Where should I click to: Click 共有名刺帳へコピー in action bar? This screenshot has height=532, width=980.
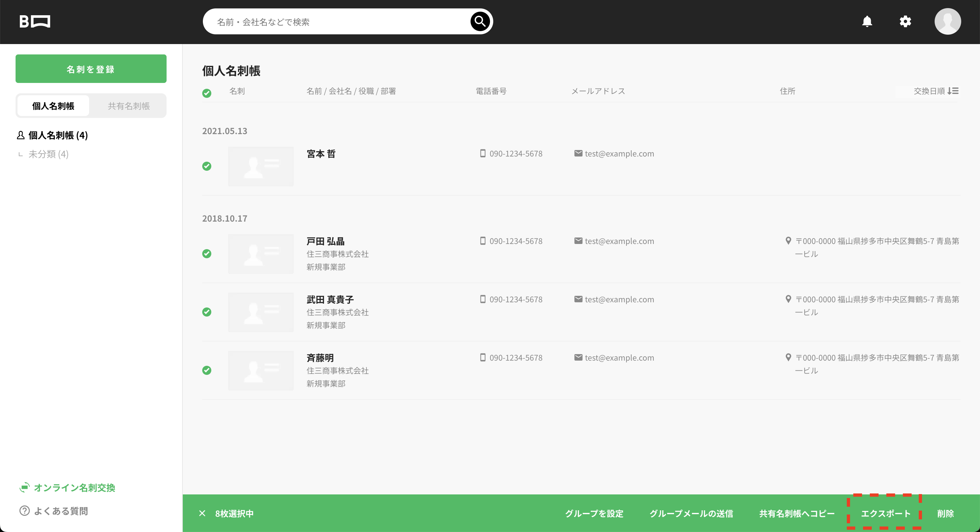(797, 513)
